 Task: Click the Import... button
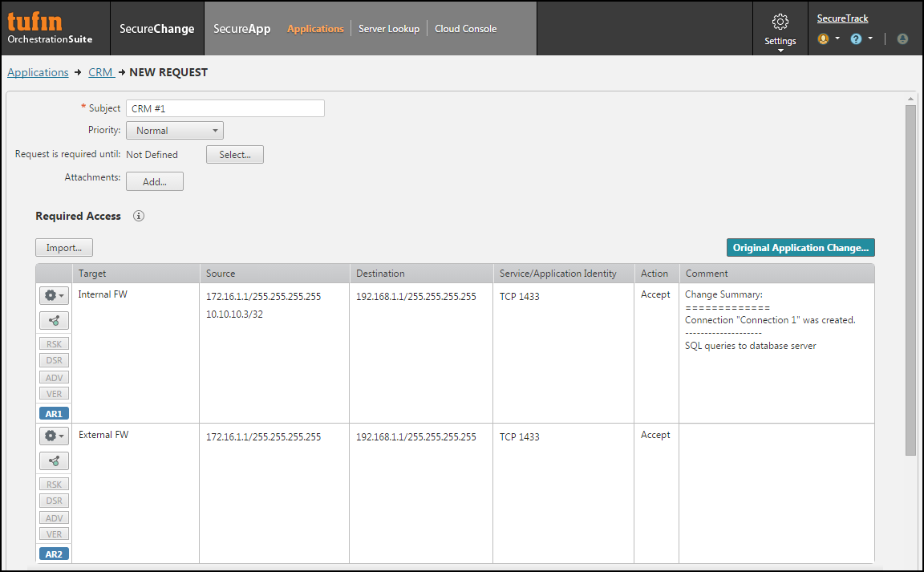[63, 248]
